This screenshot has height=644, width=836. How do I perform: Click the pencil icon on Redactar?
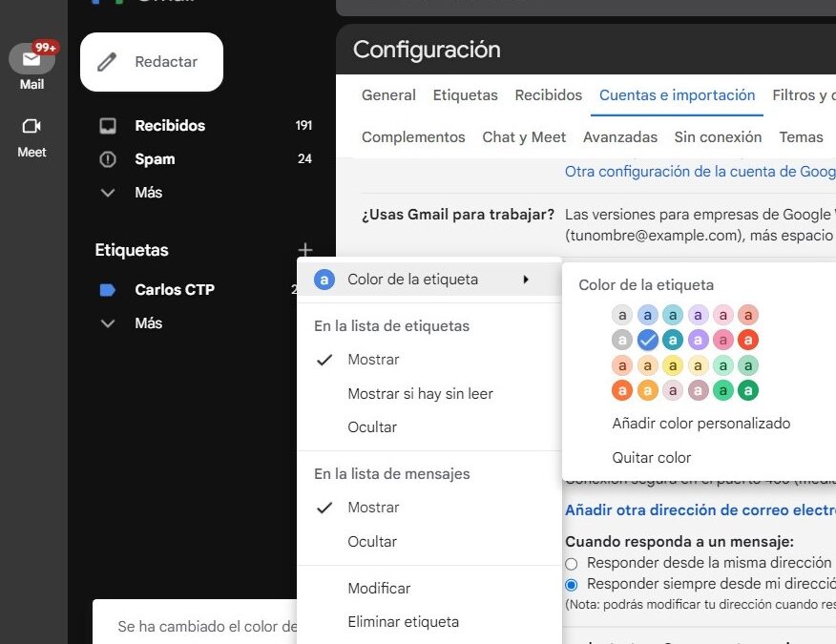tap(108, 62)
